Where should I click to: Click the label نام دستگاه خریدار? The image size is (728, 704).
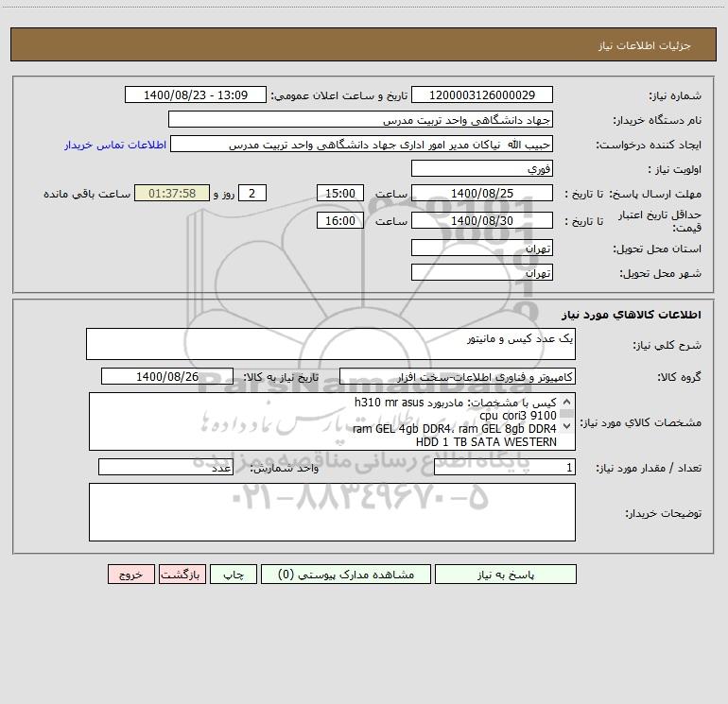pos(657,120)
